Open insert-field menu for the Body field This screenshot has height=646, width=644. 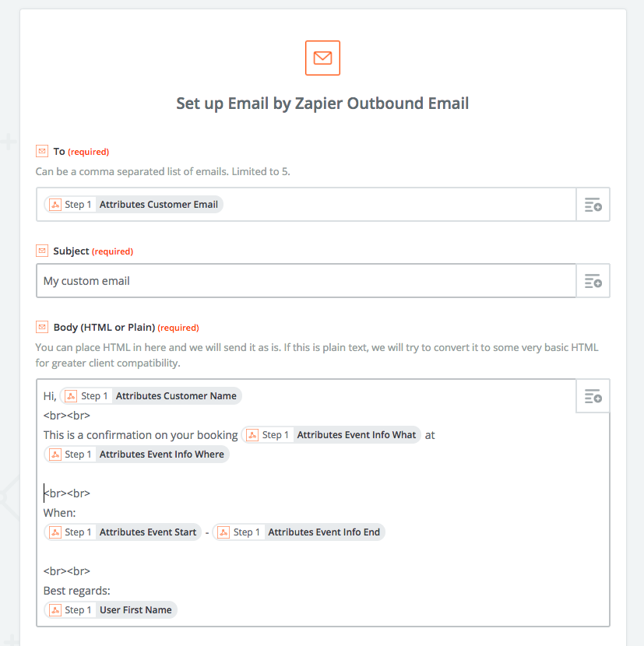pos(593,396)
